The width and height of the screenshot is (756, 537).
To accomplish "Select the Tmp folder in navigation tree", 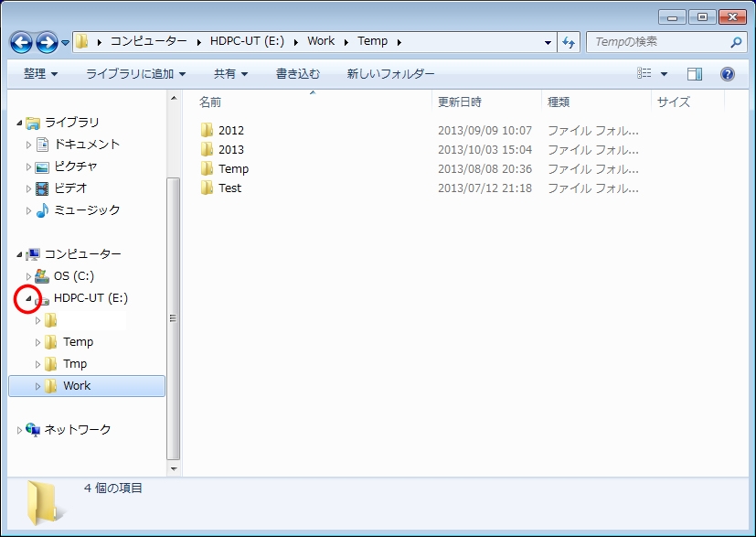I will point(75,364).
